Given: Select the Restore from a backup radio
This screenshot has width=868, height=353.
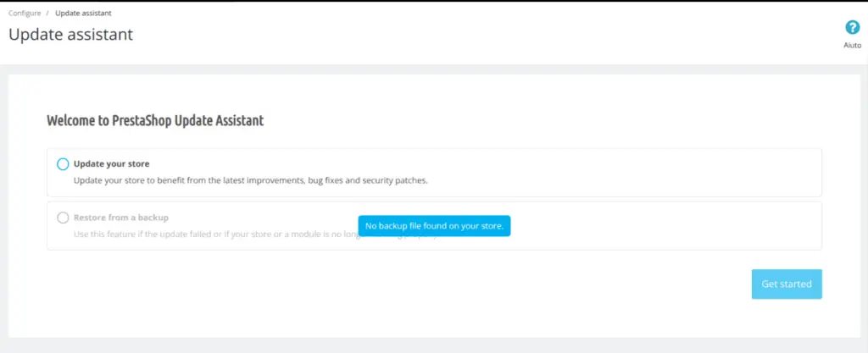Looking at the screenshot, I should tap(63, 218).
